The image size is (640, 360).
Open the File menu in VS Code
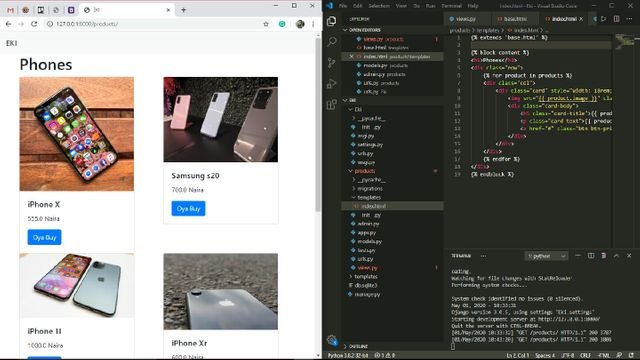pyautogui.click(x=343, y=6)
